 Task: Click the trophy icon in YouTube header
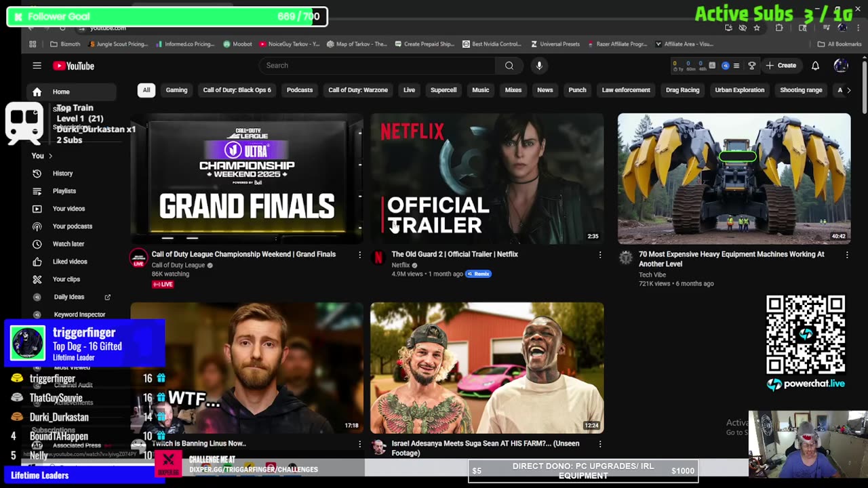click(751, 66)
